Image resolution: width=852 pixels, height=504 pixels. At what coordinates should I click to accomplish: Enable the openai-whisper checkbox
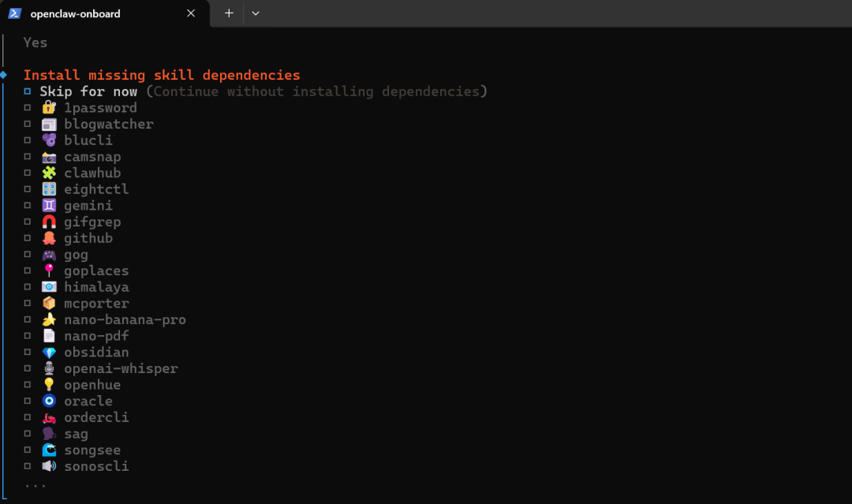tap(28, 368)
